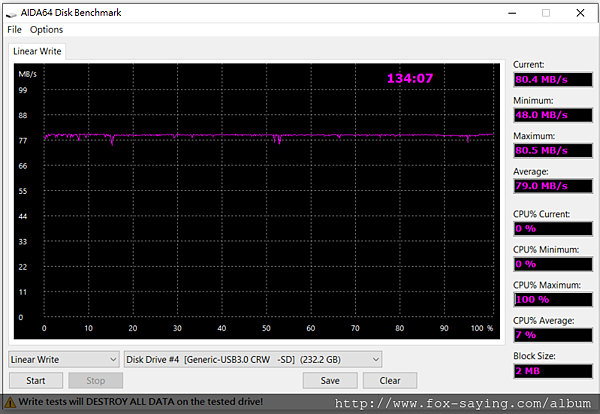Viewport: 600px width, 414px height.
Task: Maximize the AIDA64 Disk Benchmark window
Action: pos(546,13)
